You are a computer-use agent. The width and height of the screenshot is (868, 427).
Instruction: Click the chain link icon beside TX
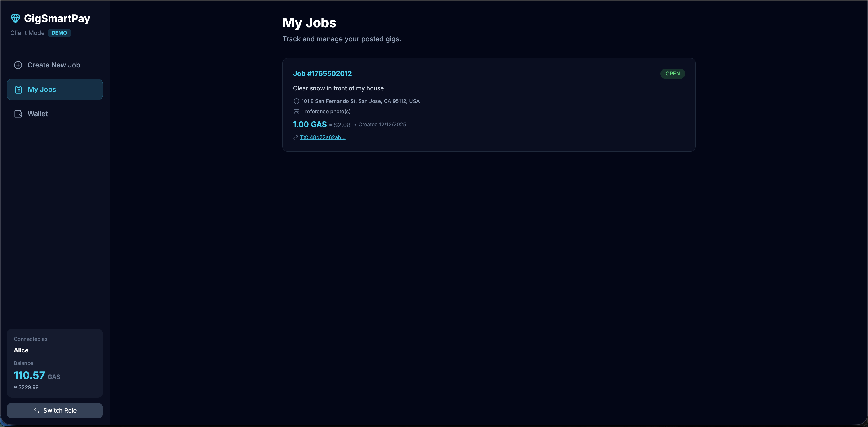296,137
